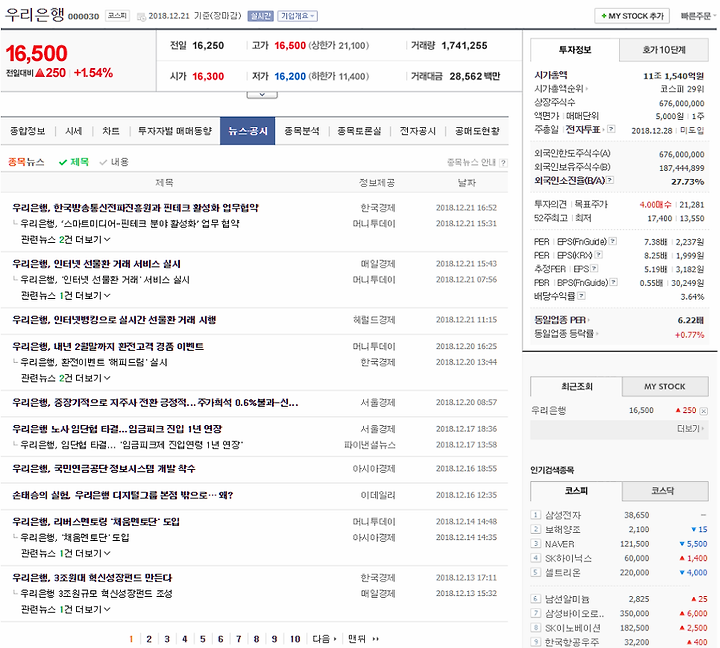
Task: Open article on 인터넷뱅킹으로 실시간 선물환 거래 시행
Action: (114, 320)
